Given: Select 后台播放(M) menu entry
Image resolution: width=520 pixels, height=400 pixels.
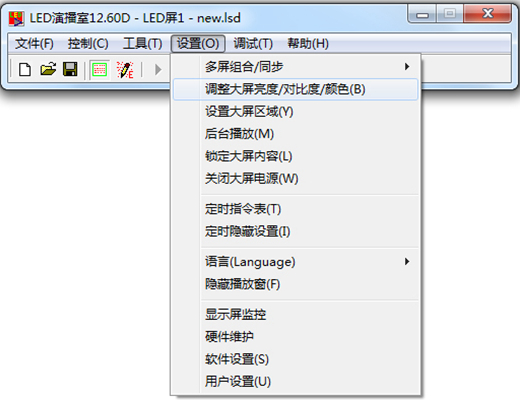Looking at the screenshot, I should click(x=295, y=134).
